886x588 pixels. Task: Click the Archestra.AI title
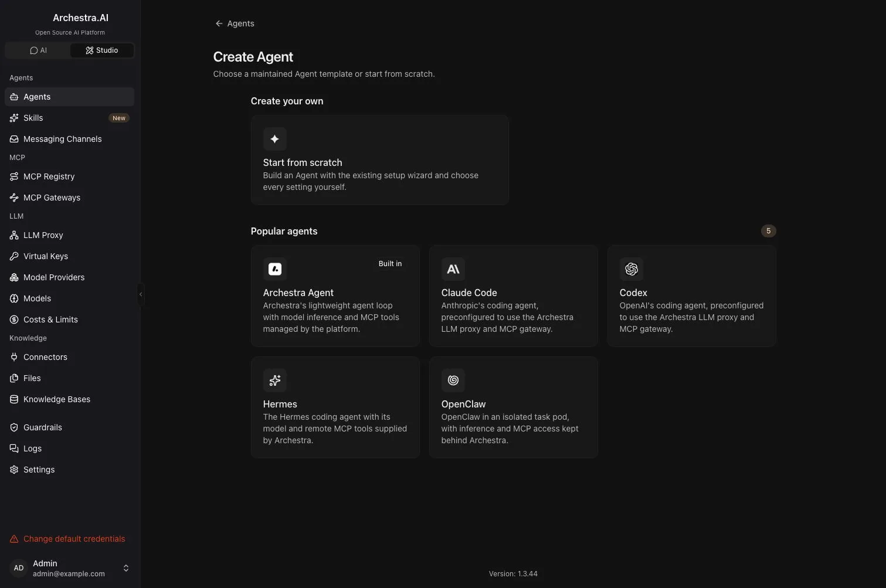80,18
